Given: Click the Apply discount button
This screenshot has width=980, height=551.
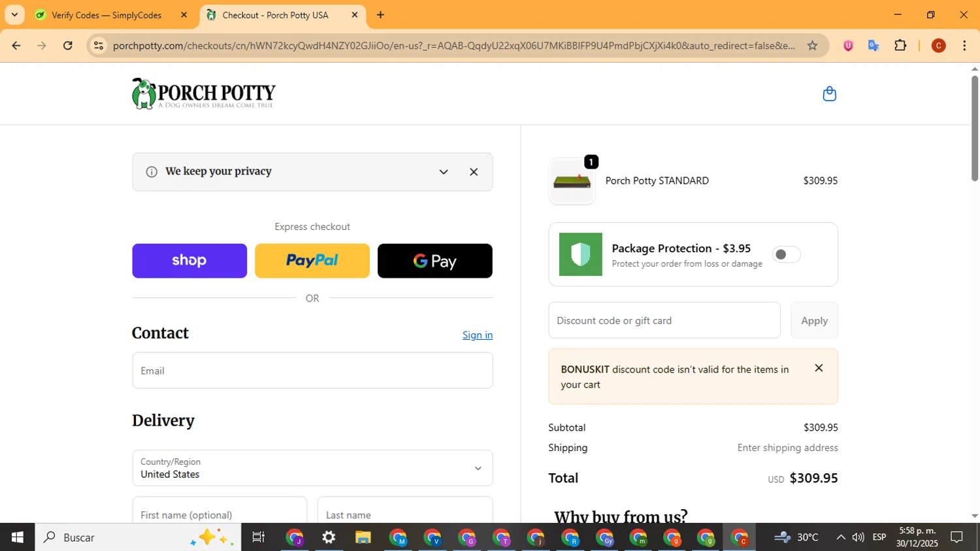Looking at the screenshot, I should (x=814, y=320).
